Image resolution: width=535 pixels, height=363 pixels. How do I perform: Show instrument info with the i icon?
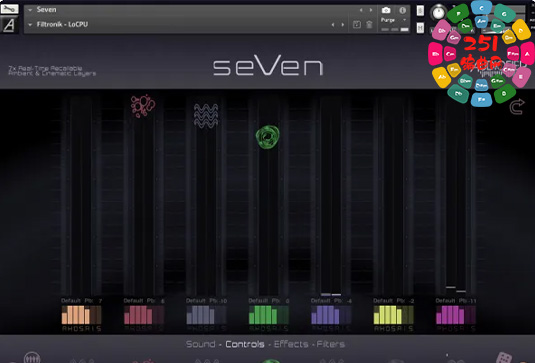(403, 10)
